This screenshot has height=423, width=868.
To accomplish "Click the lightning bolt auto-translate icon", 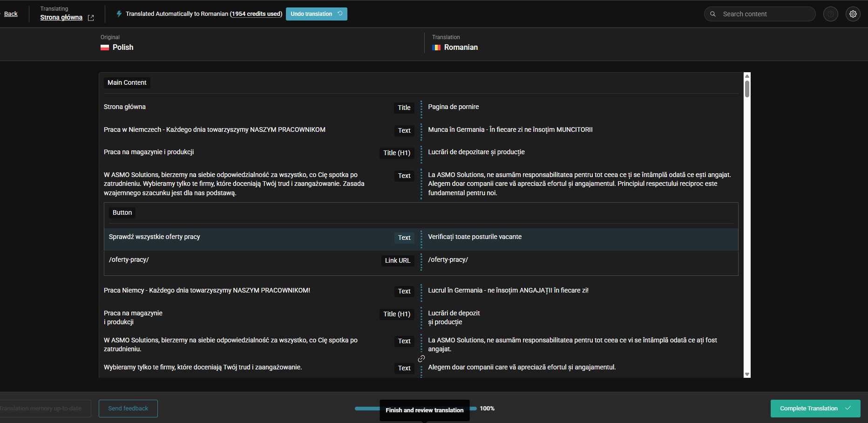I will click(x=119, y=14).
